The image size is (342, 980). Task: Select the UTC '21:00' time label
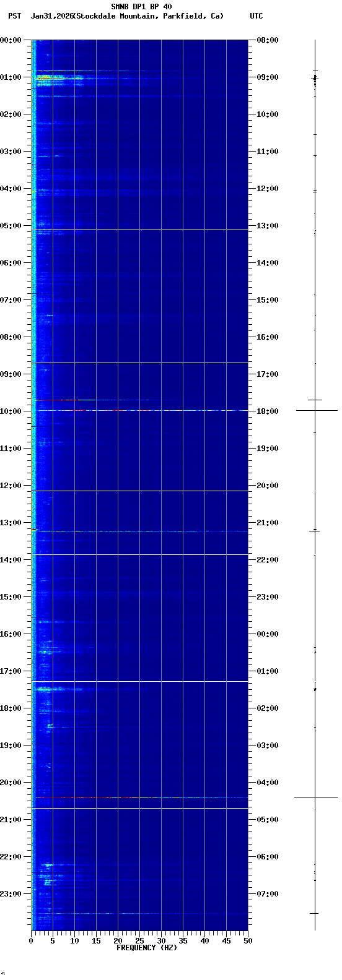coord(268,523)
